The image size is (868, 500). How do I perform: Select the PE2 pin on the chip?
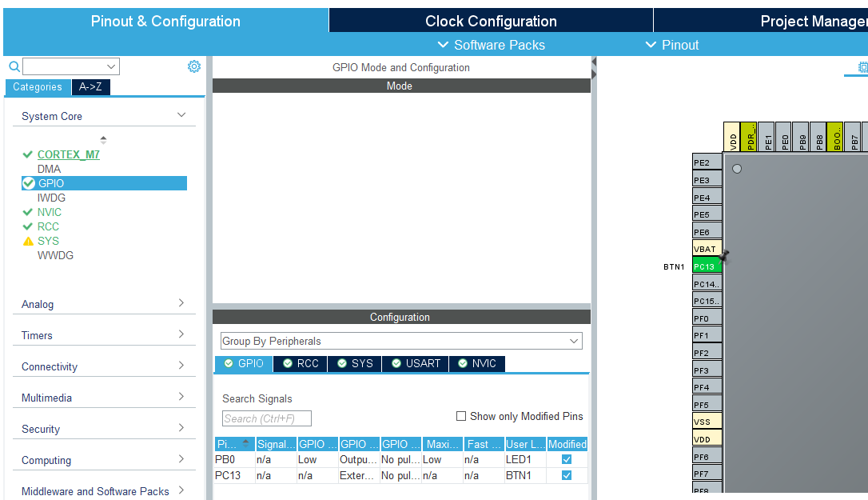click(x=707, y=162)
